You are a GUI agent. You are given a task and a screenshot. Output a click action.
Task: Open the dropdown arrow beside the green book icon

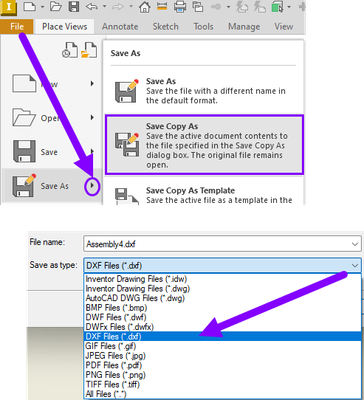[289, 7]
